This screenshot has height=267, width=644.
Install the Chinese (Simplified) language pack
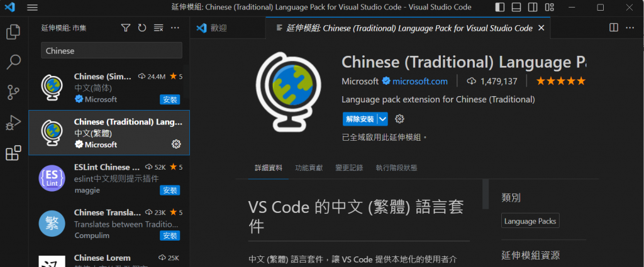170,100
